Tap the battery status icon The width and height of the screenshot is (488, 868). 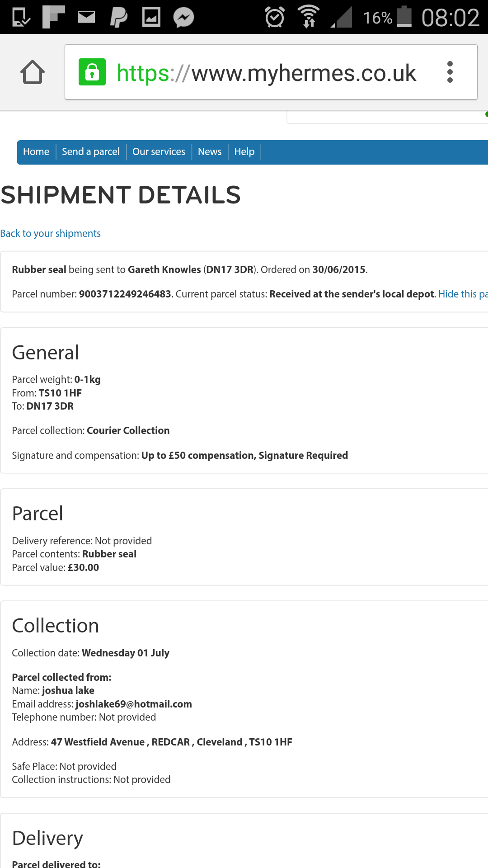(404, 17)
